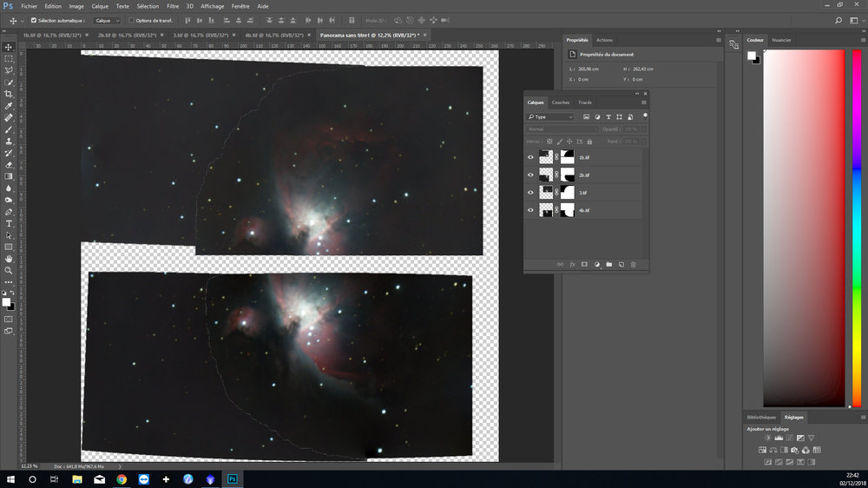868x488 pixels.
Task: Toggle Sélection automatique checkbox
Action: tap(34, 21)
